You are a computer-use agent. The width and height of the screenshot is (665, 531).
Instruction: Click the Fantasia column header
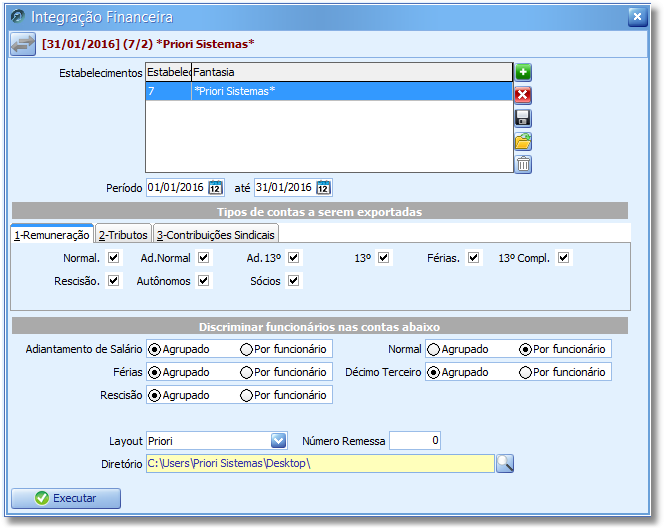[352, 72]
